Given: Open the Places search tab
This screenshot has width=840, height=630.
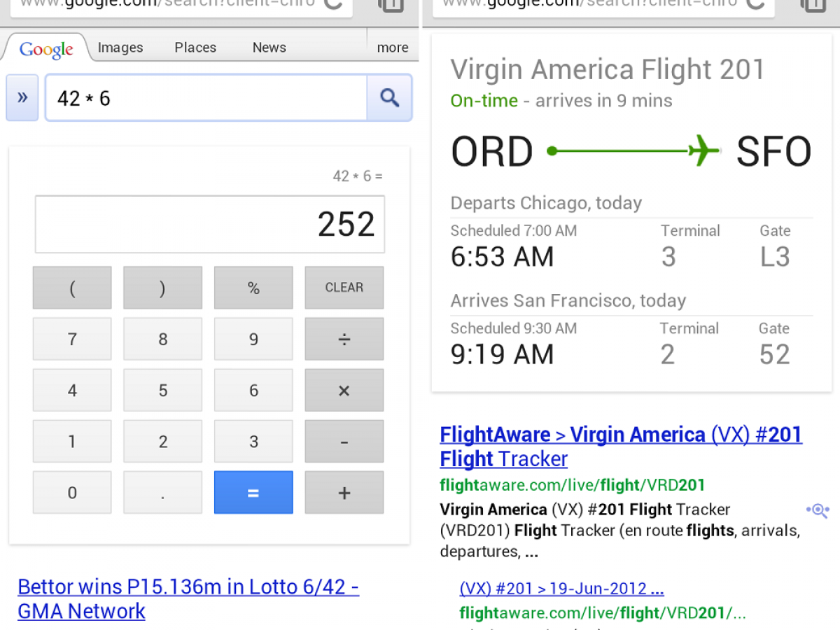Looking at the screenshot, I should click(x=195, y=48).
